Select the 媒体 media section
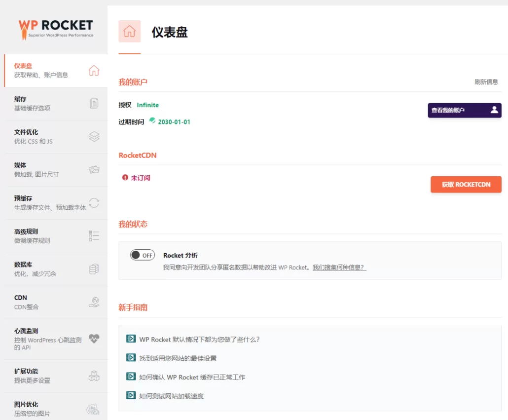Image resolution: width=508 pixels, height=420 pixels. (56, 169)
